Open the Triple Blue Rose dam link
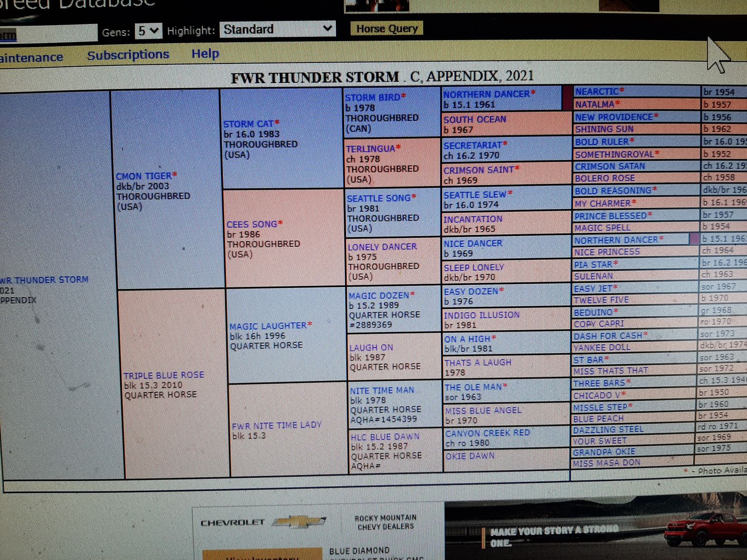 (163, 375)
